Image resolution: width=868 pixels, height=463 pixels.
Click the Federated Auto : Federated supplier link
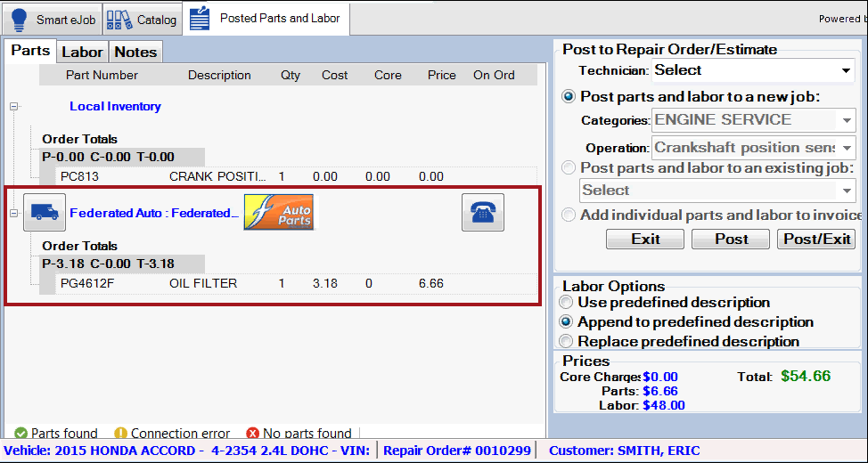point(154,213)
